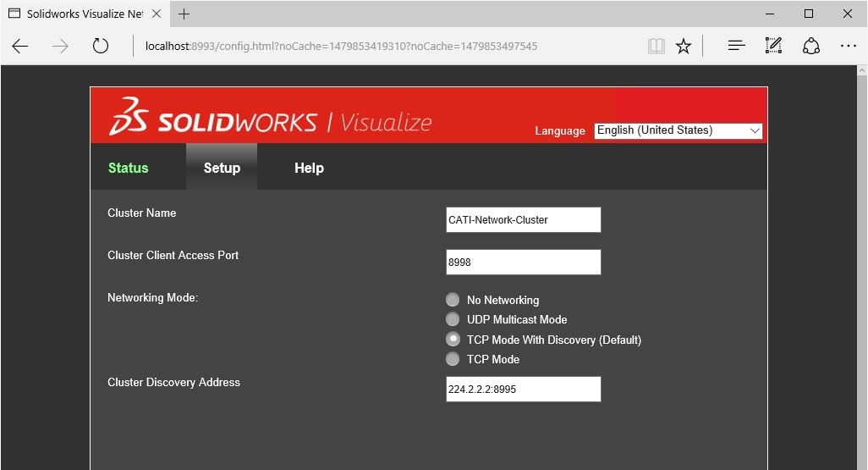Pick the plain TCP Mode radio button
868x470 pixels.
453,359
